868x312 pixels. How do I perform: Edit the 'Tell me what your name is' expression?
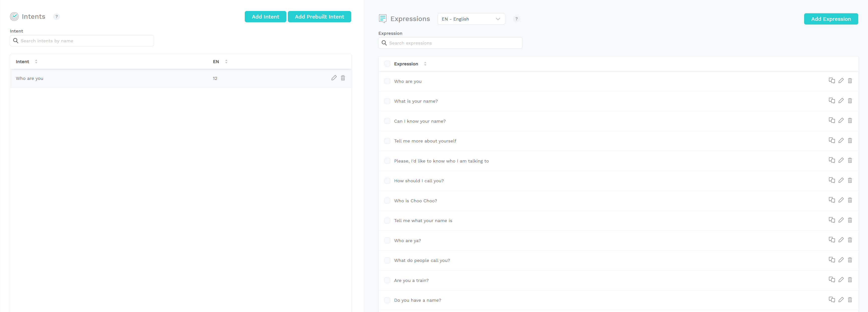841,220
